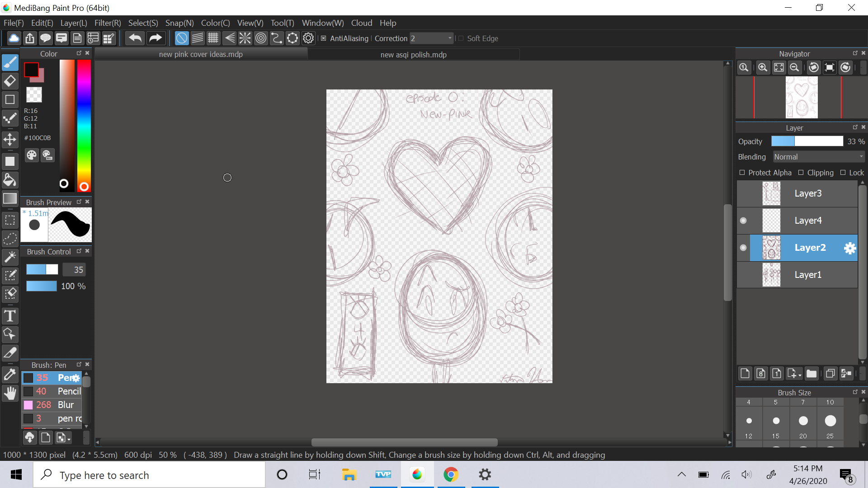Enable the radial snap icon
Viewport: 868px width, 488px height.
point(245,38)
